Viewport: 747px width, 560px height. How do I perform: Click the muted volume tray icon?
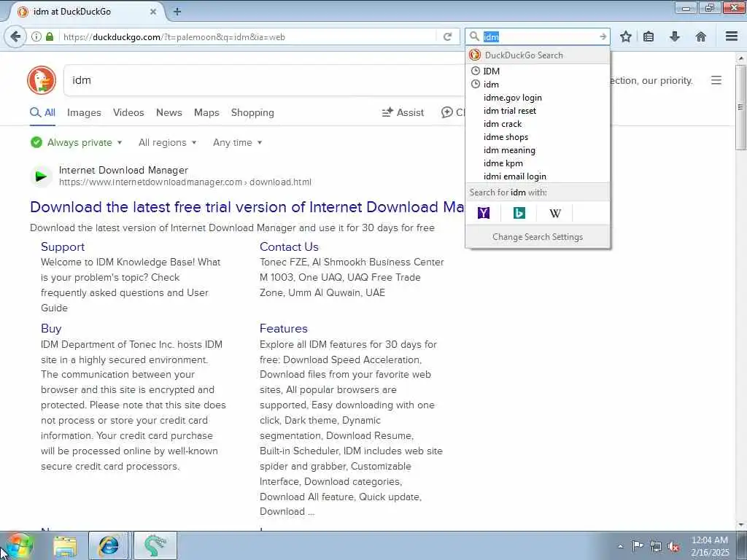click(673, 547)
